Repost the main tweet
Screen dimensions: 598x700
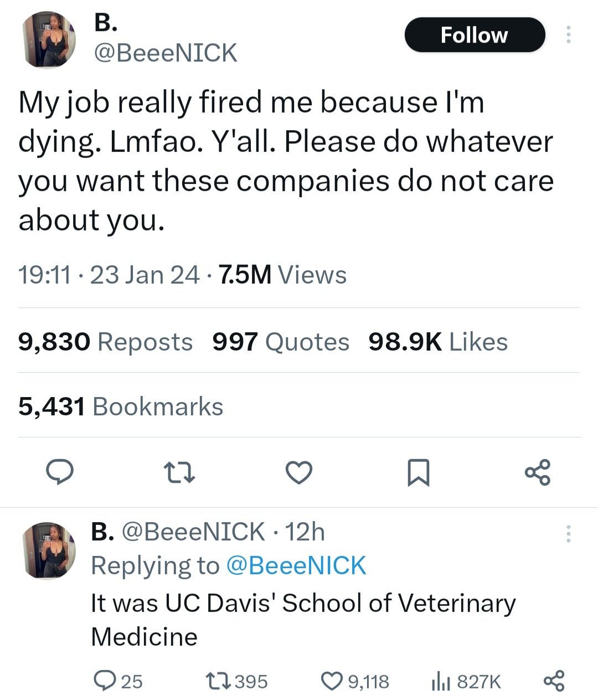click(179, 472)
